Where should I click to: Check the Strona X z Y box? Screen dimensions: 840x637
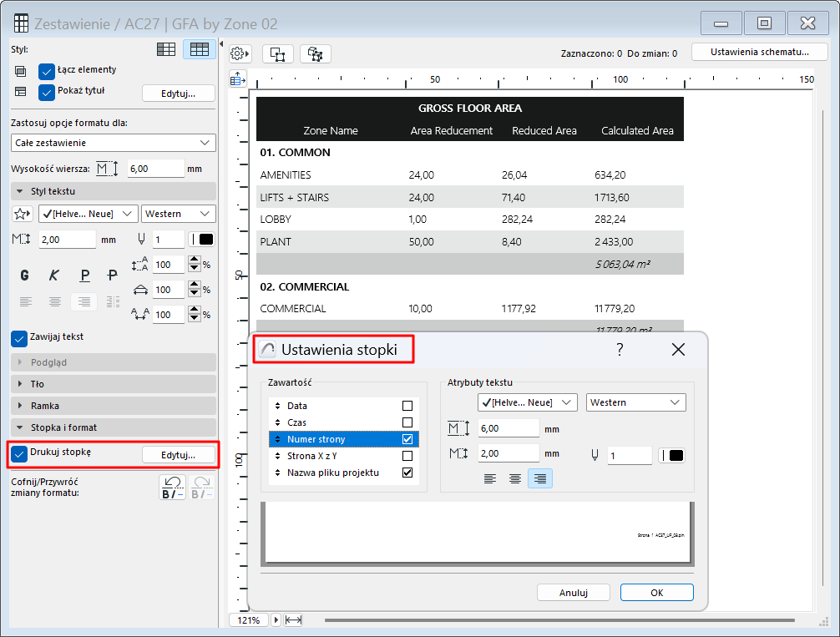point(407,456)
